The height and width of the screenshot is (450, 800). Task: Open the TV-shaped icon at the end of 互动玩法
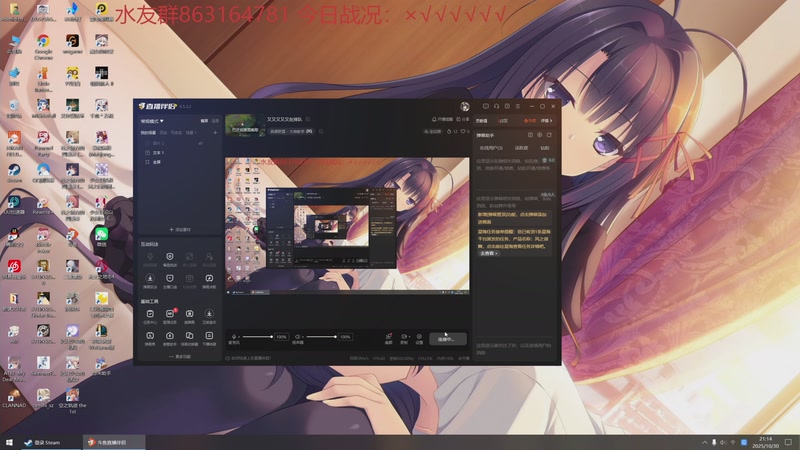209,279
